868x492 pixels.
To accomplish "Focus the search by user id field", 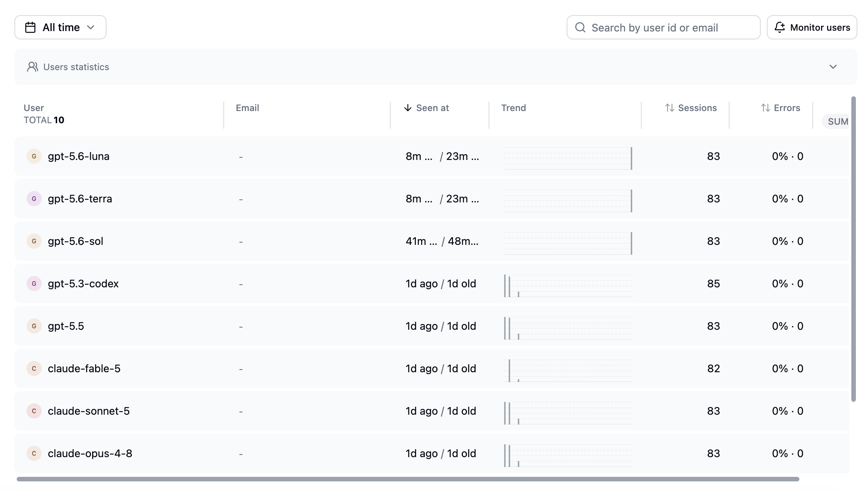I will pyautogui.click(x=663, y=27).
